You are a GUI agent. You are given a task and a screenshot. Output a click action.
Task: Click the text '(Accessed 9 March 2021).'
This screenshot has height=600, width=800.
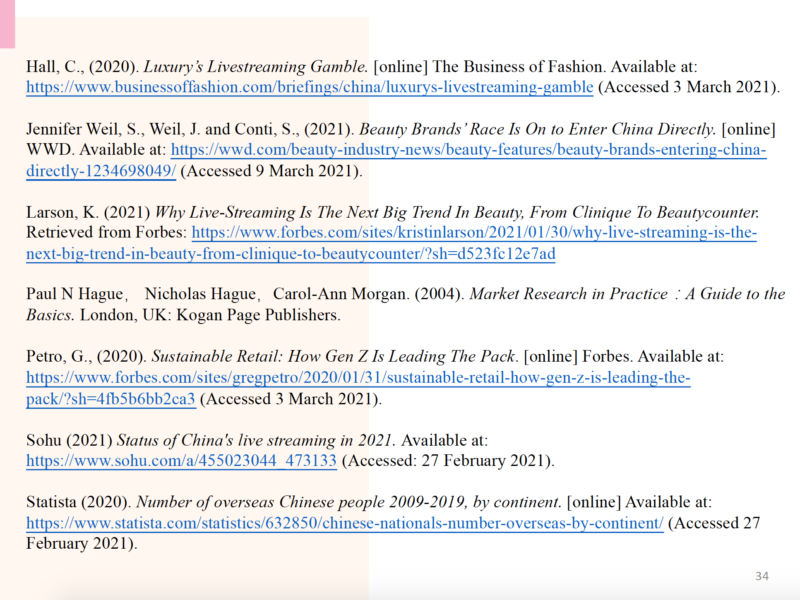tap(271, 170)
